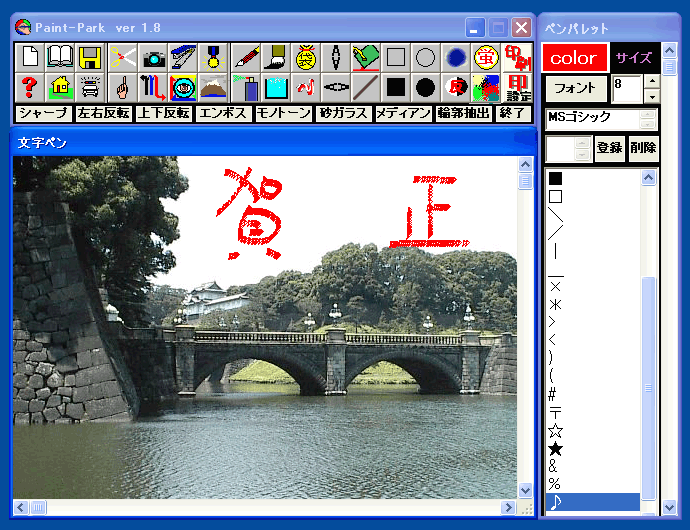Image resolution: width=690 pixels, height=530 pixels.
Task: Select the red pen tool
Action: tap(246, 57)
